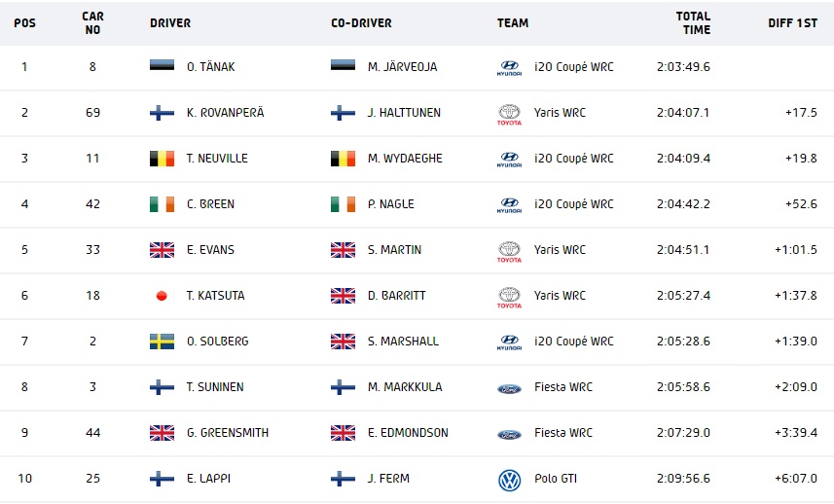Screen dimensions: 834x504
Task: Click the Belgian flag next to M. Wydaeghe
Action: tap(343, 159)
